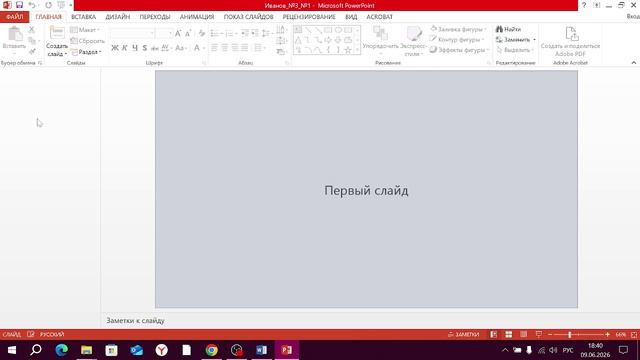640x360 pixels.
Task: Open the ФАЙЛ tab
Action: pyautogui.click(x=14, y=17)
